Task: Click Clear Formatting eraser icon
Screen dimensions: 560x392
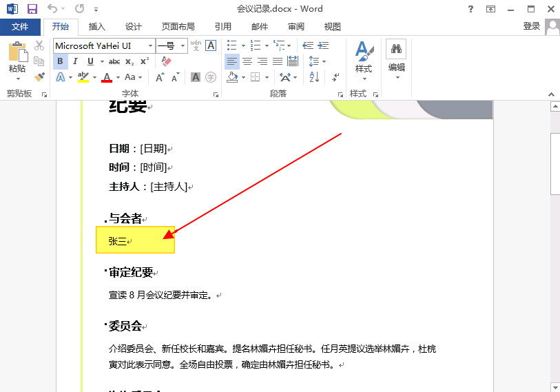Action: pos(166,61)
